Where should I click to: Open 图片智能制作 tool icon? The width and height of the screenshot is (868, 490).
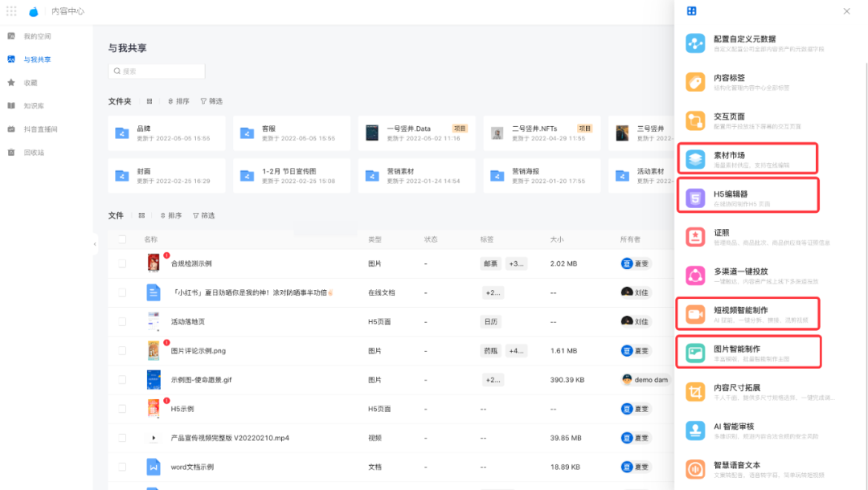click(x=695, y=353)
